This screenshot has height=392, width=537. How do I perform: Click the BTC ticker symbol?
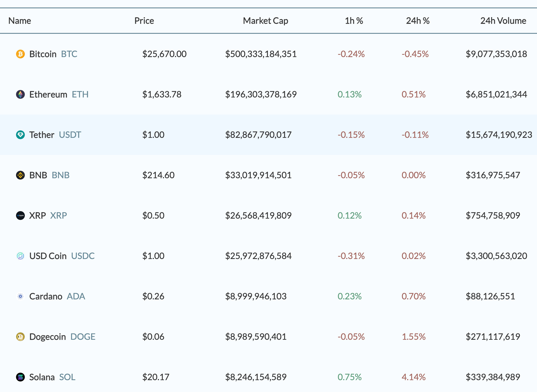tap(69, 54)
